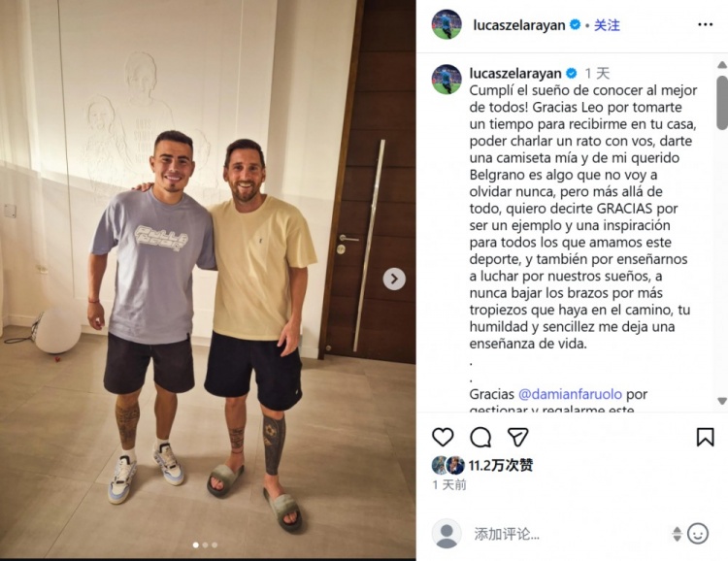Select the second carousel dot indicator

[x=205, y=545]
